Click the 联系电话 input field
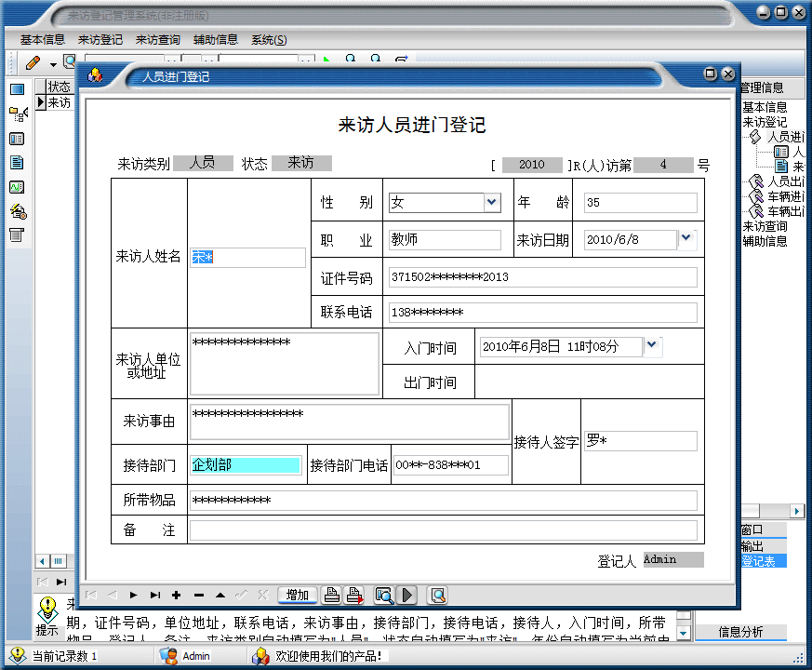Screen dimensions: 812x670 [542, 313]
